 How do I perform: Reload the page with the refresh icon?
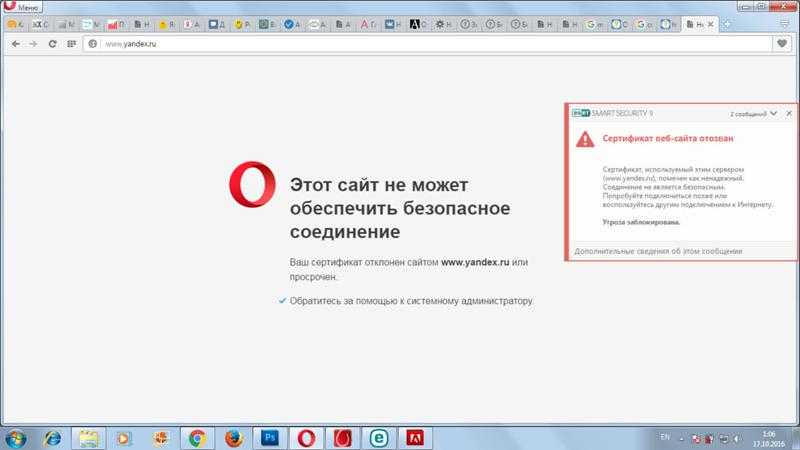(x=52, y=44)
